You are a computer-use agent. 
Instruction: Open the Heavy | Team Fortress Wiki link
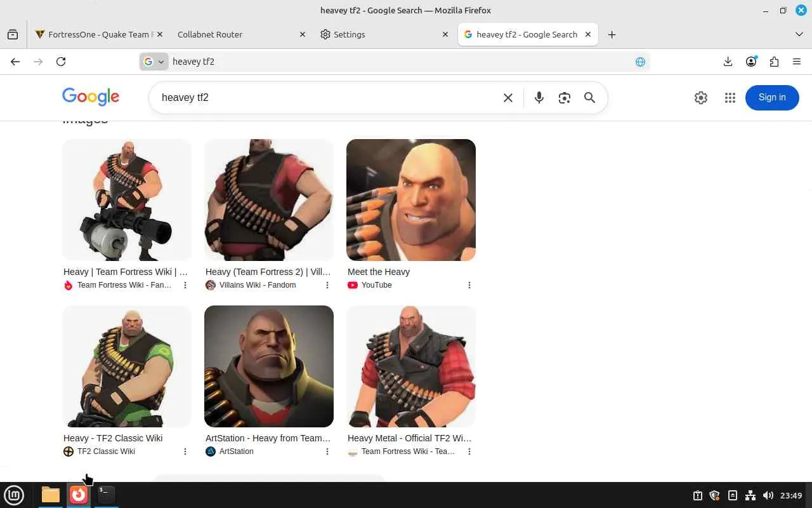click(x=126, y=272)
